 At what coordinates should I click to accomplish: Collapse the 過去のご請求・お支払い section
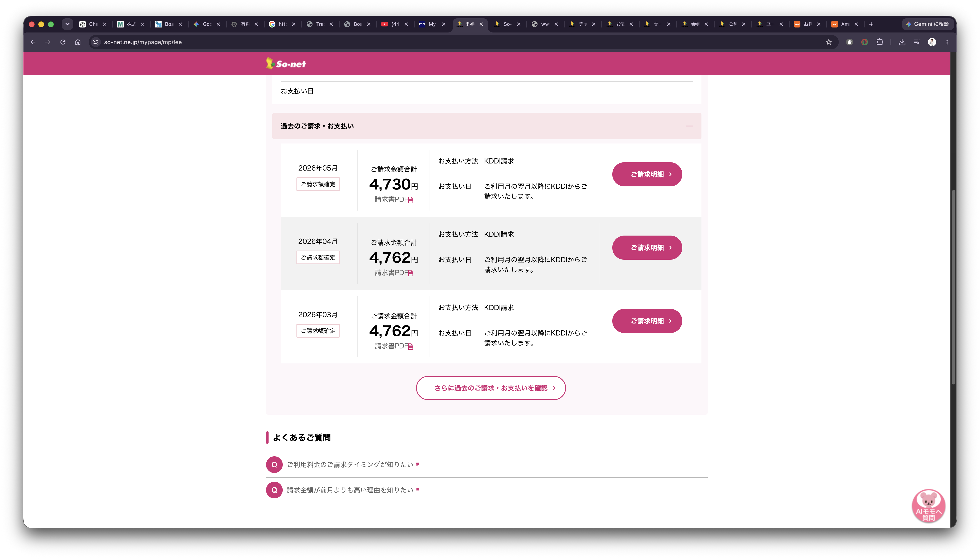(x=689, y=126)
